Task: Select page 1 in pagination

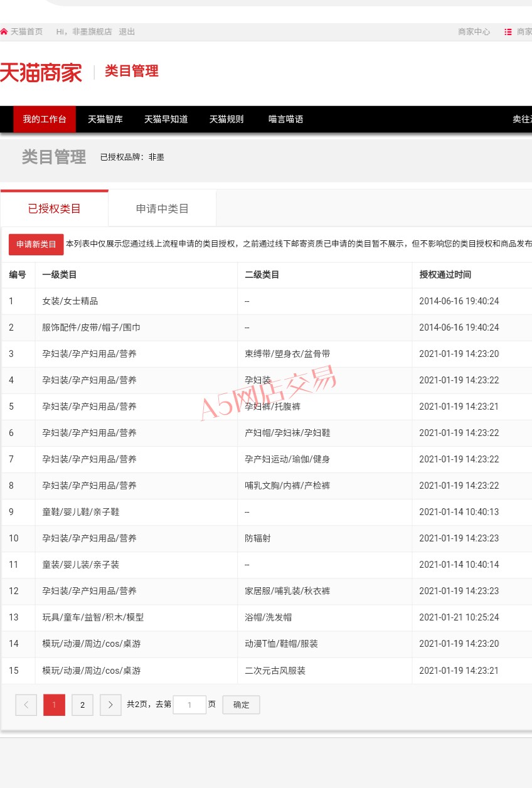Action: 54,705
